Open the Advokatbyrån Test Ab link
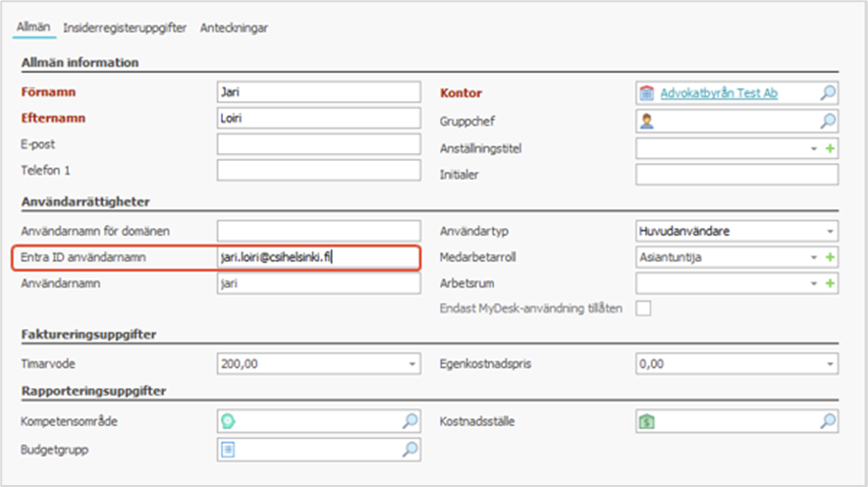 719,93
